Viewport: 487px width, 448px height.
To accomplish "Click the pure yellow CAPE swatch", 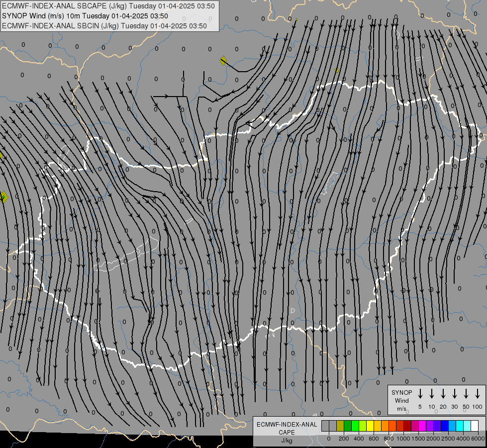I will point(370,426).
